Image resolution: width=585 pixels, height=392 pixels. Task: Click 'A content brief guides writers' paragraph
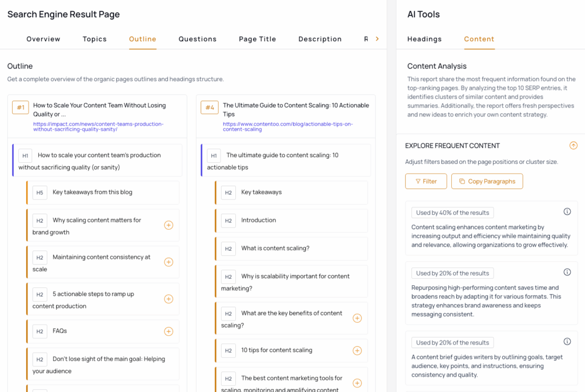pyautogui.click(x=487, y=366)
